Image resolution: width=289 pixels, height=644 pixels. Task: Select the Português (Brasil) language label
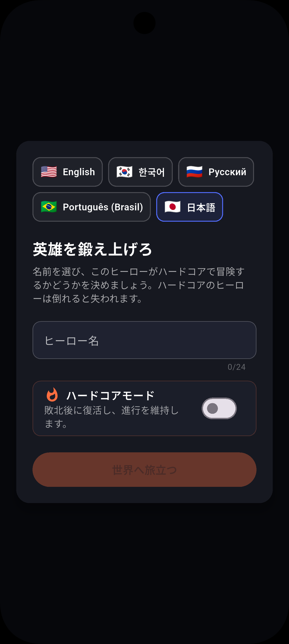coord(103,207)
